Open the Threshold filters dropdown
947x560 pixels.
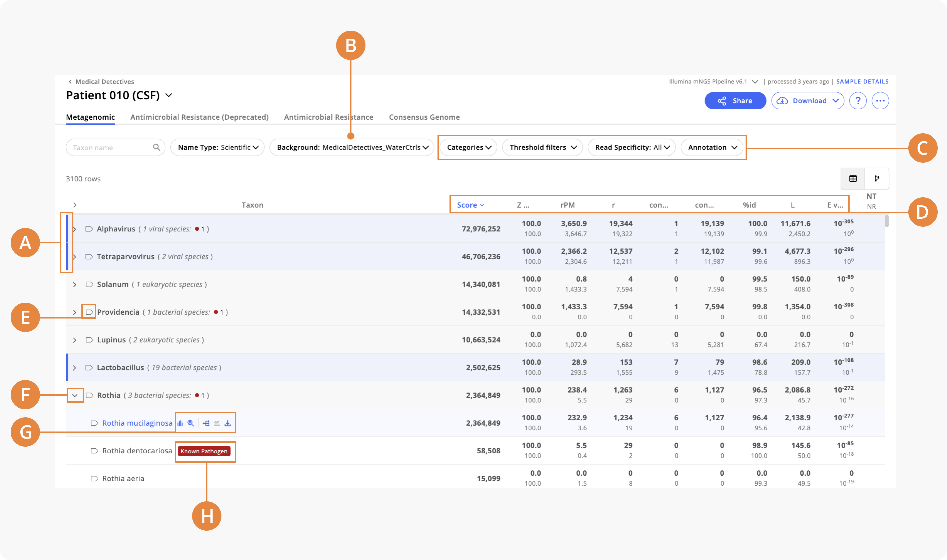tap(543, 147)
